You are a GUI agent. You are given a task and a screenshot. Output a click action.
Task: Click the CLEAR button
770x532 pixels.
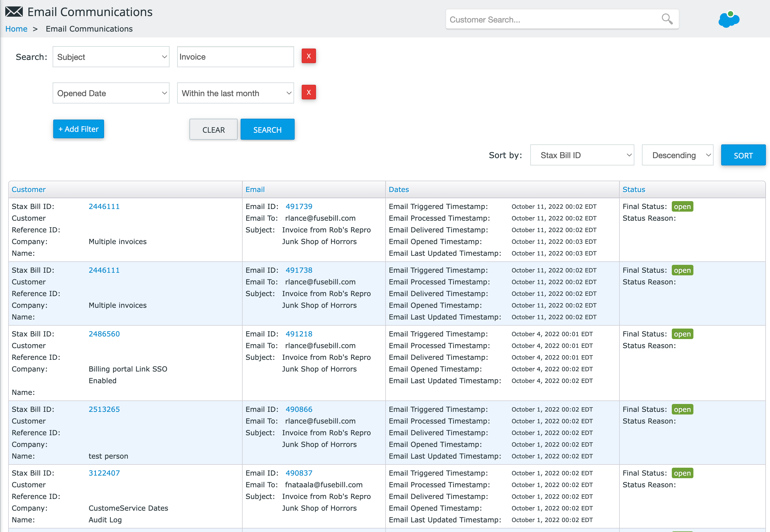[x=214, y=130]
